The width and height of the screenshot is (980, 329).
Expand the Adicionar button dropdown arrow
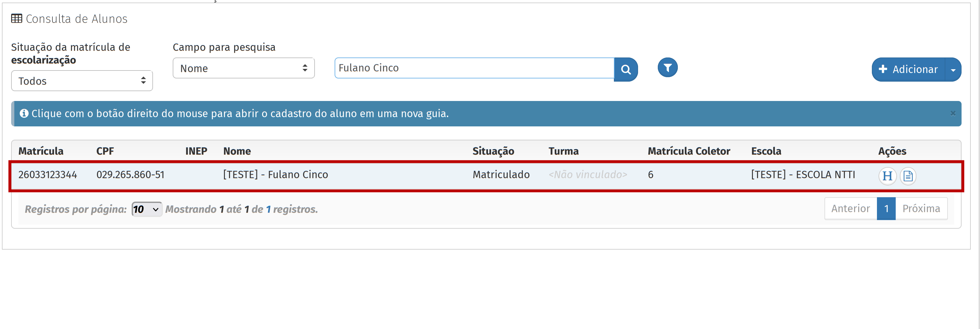click(953, 70)
